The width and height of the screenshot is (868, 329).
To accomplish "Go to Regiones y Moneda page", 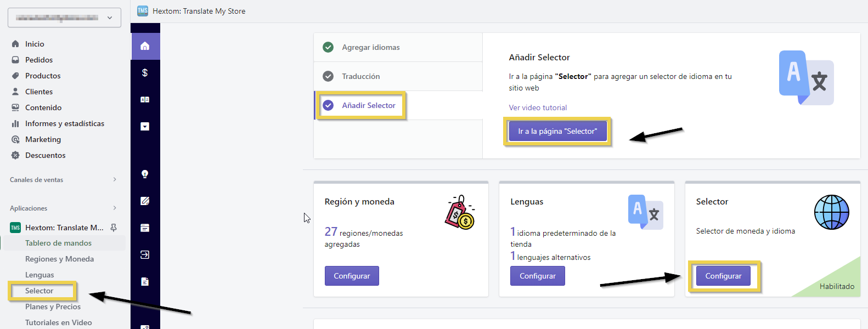I will [59, 259].
